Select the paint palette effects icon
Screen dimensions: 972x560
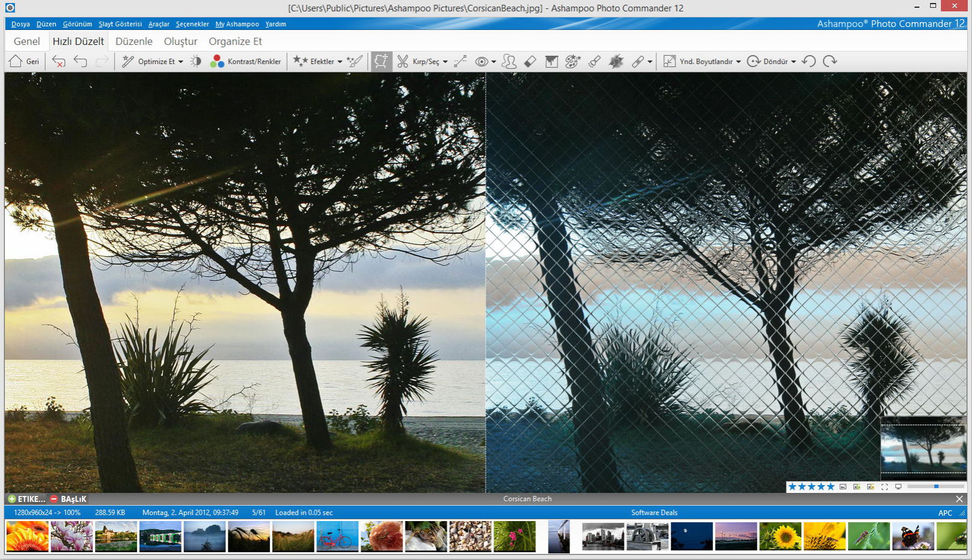573,61
